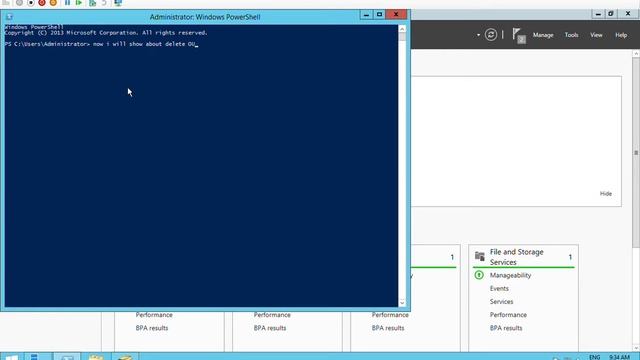Open the File and Storage Services tile title
This screenshot has height=360, width=640.
[516, 257]
